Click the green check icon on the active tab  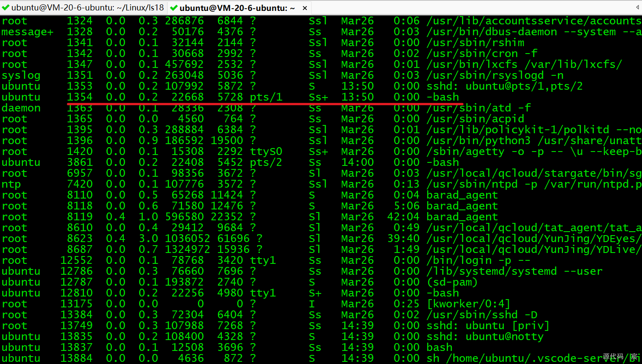coord(173,8)
